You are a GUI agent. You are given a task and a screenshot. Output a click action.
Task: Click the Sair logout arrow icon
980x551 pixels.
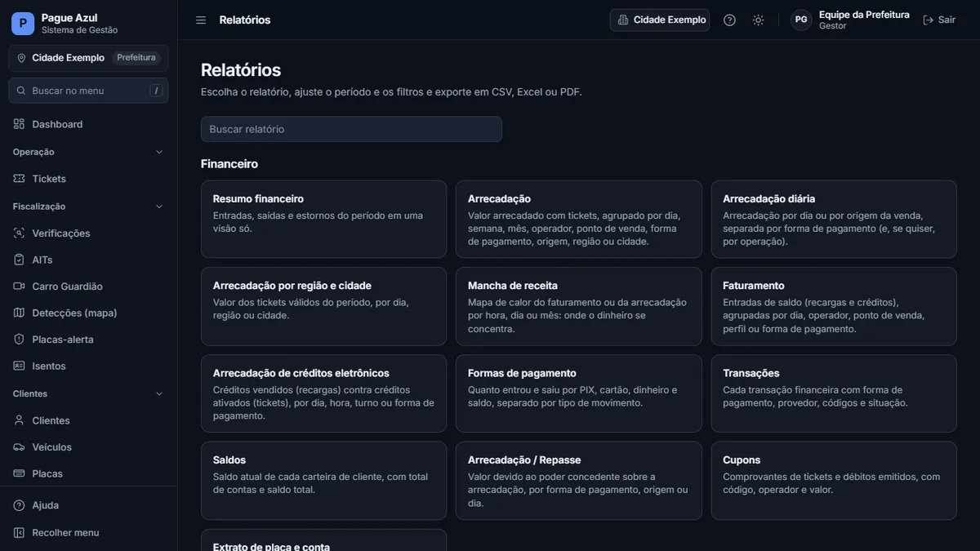pos(929,20)
